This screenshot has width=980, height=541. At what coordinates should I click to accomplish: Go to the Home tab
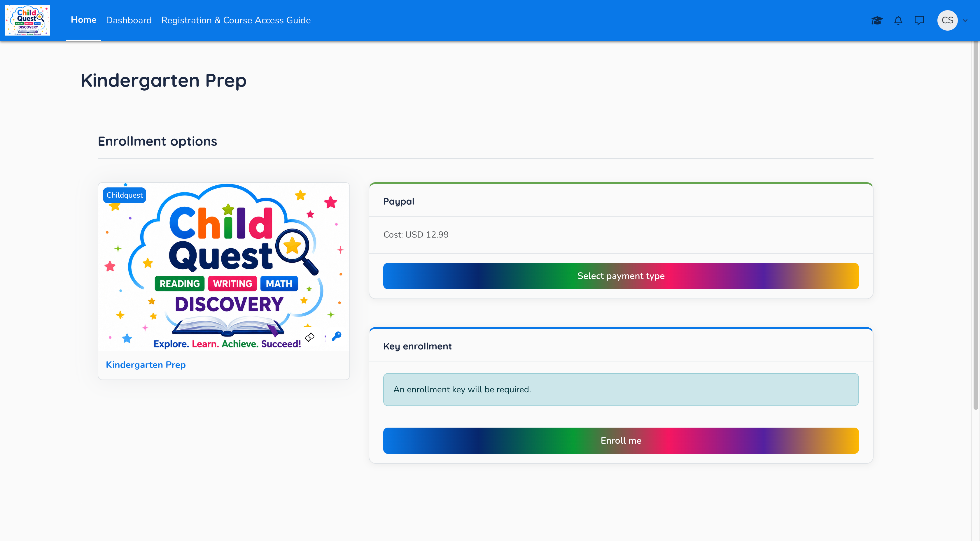pyautogui.click(x=83, y=20)
